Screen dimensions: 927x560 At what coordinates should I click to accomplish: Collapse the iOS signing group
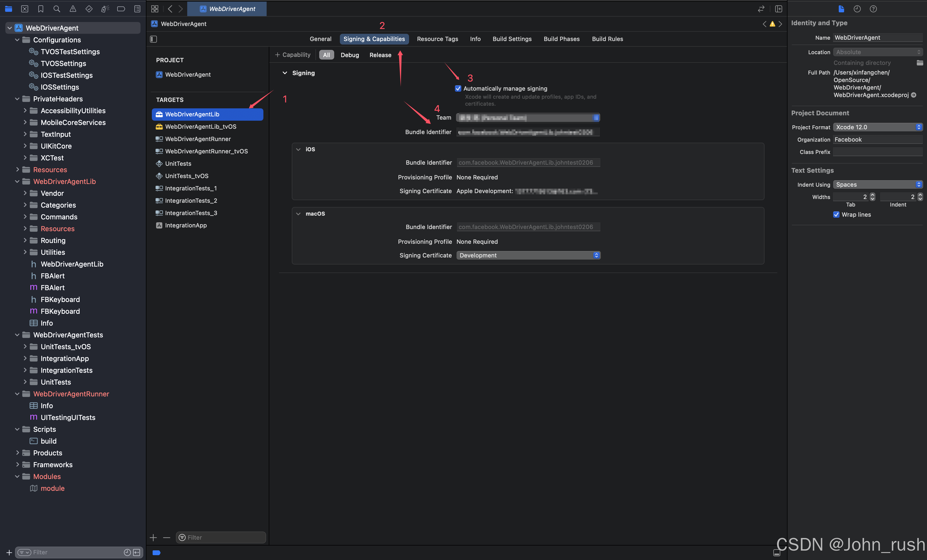[x=298, y=149]
